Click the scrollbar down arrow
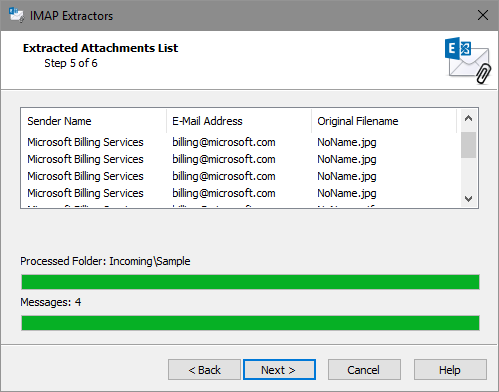 pos(468,199)
